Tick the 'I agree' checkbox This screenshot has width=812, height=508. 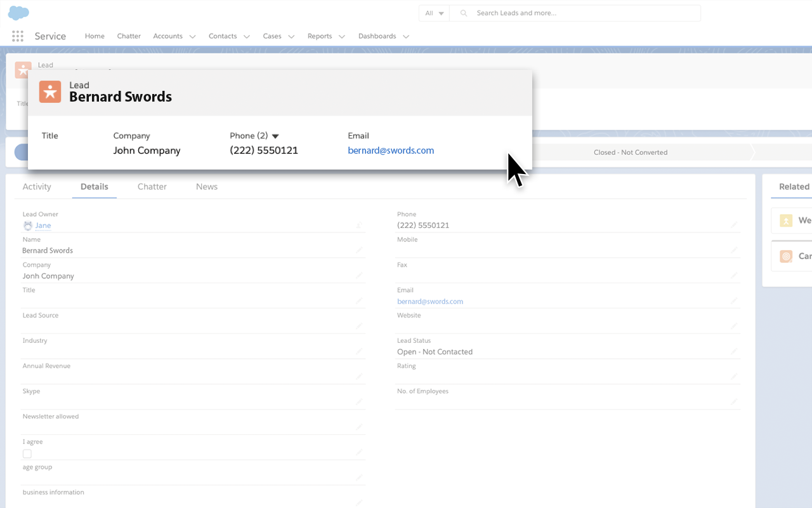pyautogui.click(x=27, y=453)
